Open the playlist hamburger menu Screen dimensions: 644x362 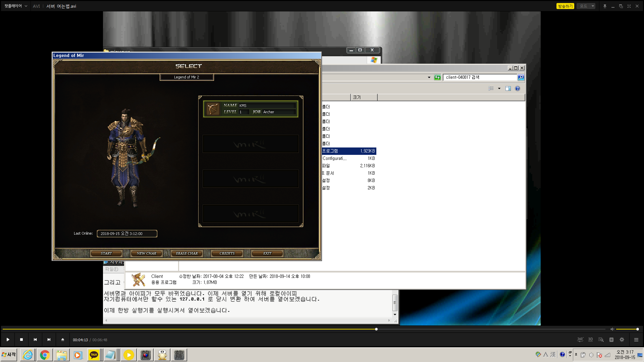coord(636,340)
